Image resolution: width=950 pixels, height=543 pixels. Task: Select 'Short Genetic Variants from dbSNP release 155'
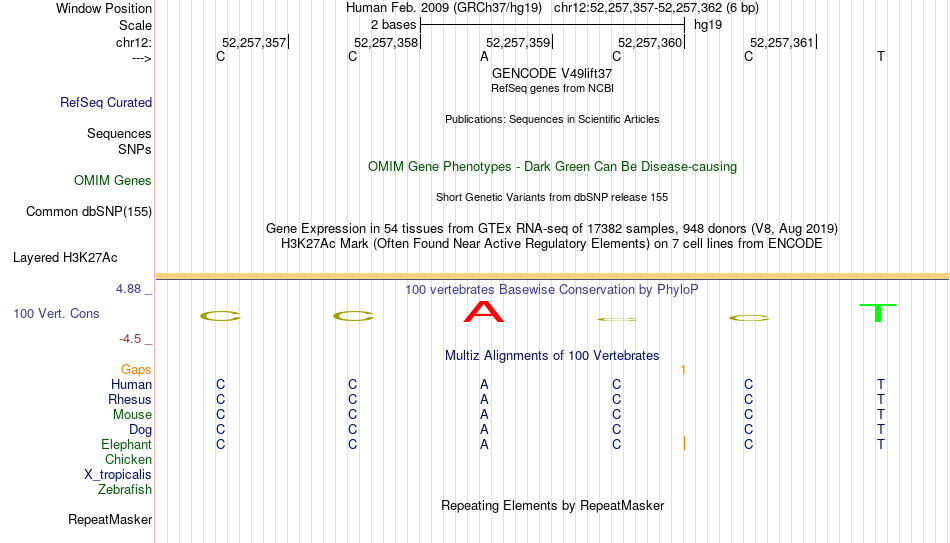pyautogui.click(x=552, y=198)
